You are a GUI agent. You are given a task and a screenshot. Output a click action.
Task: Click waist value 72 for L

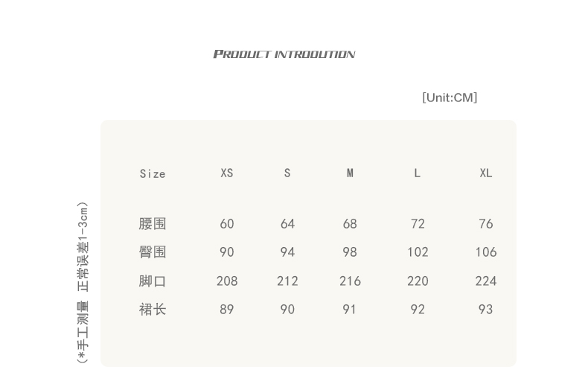click(x=418, y=224)
